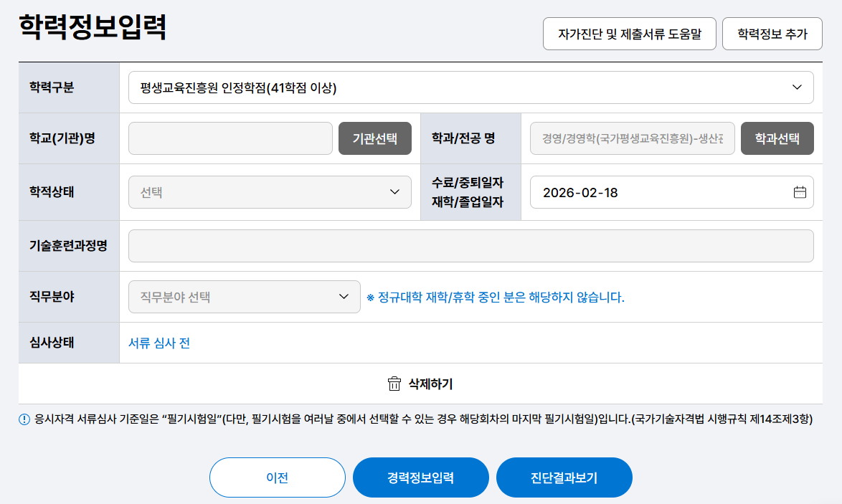Click the 2026-02-18 date field

click(672, 192)
